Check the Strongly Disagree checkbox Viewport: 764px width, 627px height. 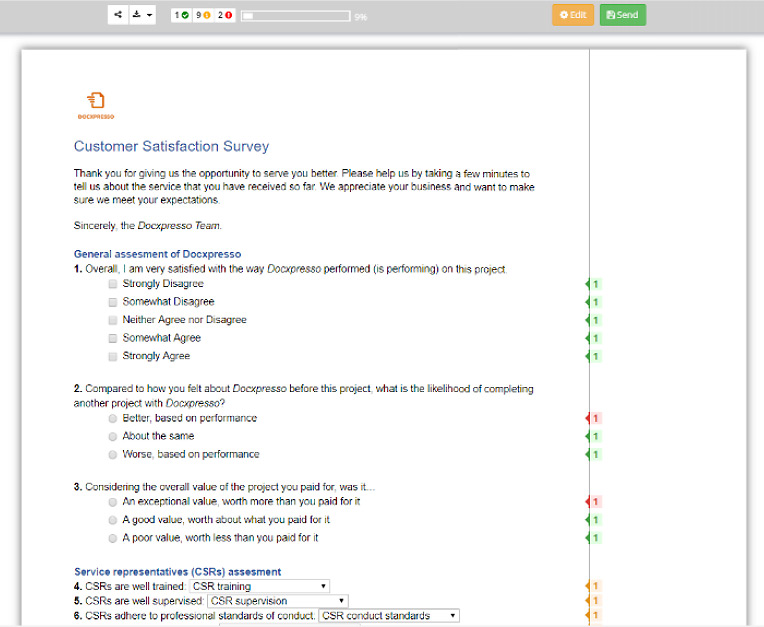pyautogui.click(x=113, y=284)
